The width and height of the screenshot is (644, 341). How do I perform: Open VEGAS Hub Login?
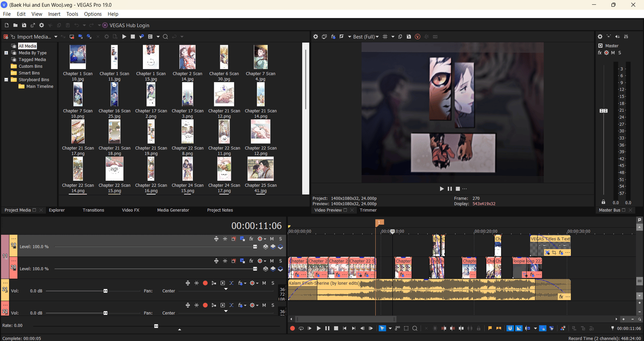126,25
